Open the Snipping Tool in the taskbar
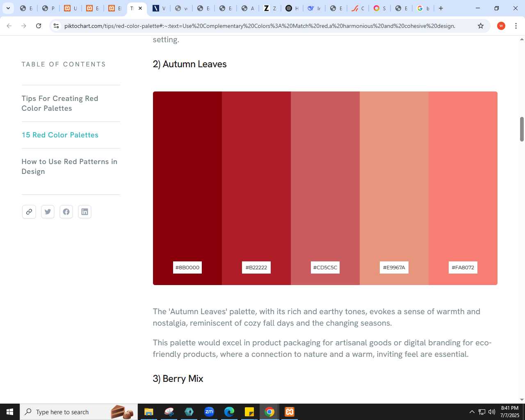 point(169,412)
